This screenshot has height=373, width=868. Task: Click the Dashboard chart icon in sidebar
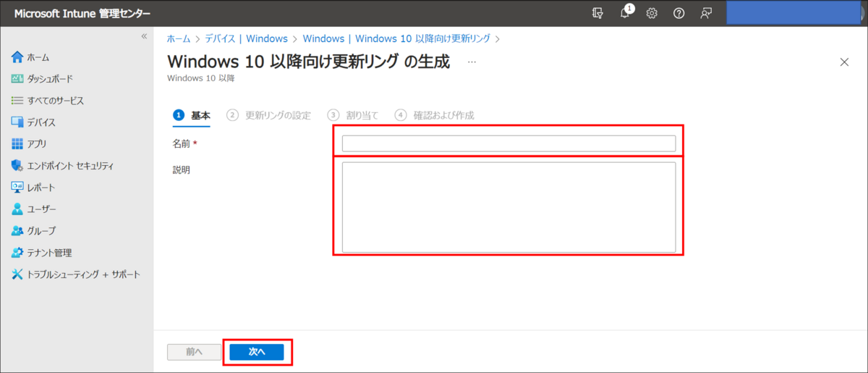pos(17,79)
